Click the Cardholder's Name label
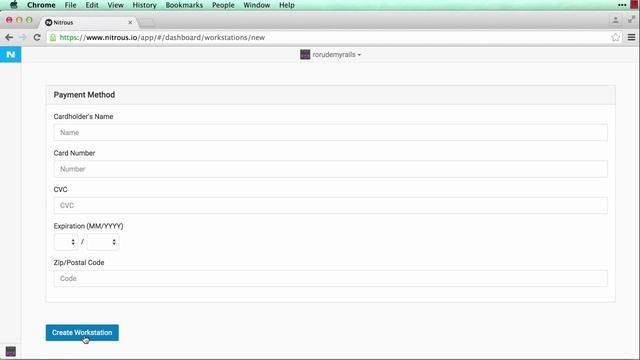The width and height of the screenshot is (640, 360). (x=83, y=117)
